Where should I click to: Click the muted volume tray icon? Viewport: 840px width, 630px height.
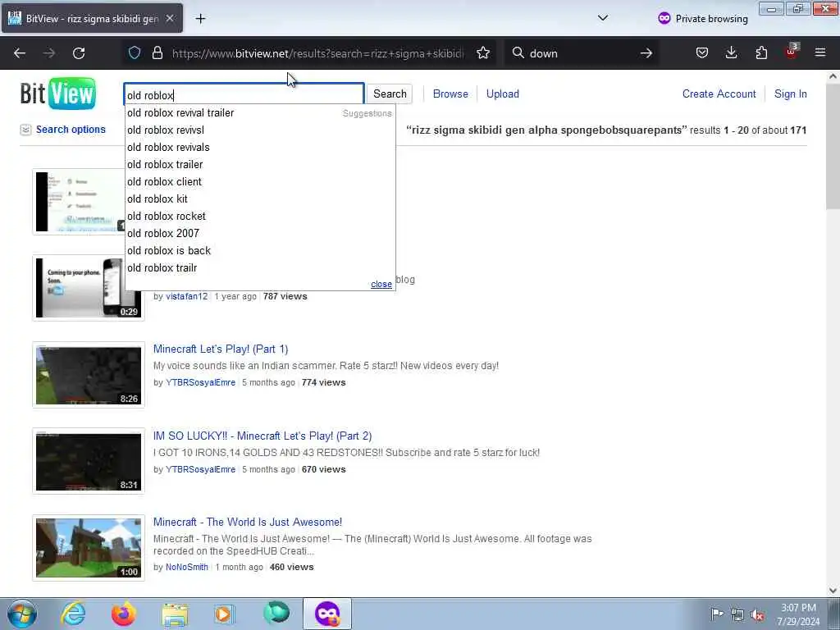(x=757, y=614)
